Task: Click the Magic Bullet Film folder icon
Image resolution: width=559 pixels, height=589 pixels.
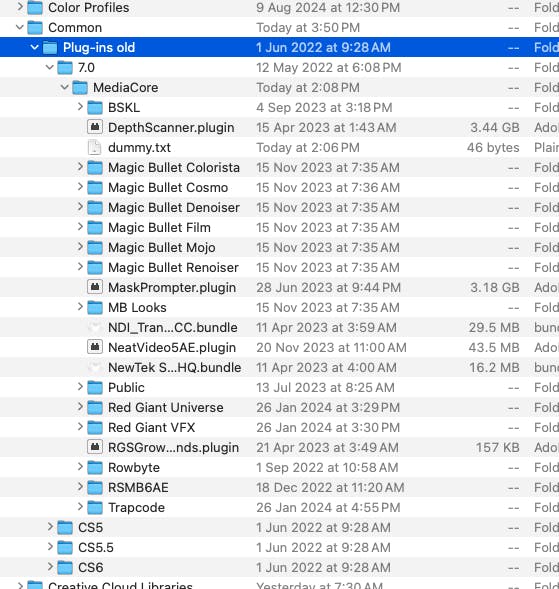Action: coord(95,227)
